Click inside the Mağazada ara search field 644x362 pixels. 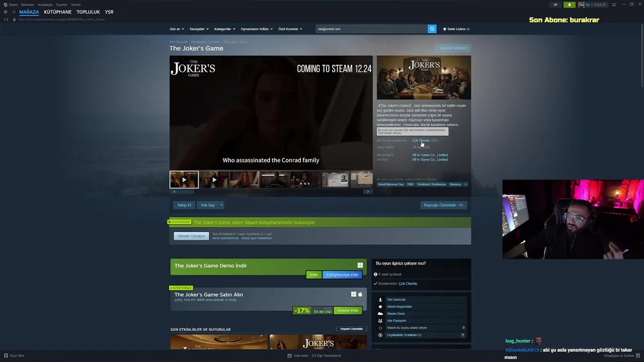coord(372,29)
